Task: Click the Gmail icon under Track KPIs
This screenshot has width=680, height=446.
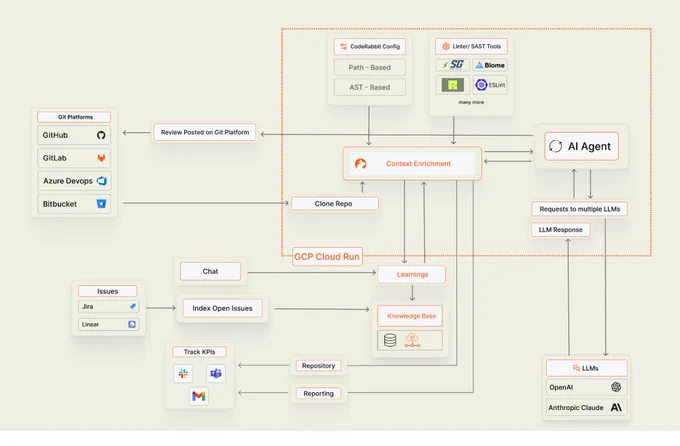Action: (199, 396)
